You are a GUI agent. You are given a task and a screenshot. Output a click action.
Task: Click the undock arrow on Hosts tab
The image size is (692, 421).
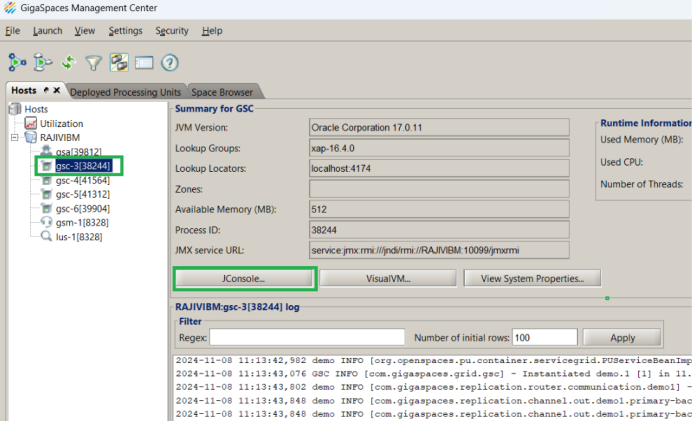pyautogui.click(x=46, y=90)
